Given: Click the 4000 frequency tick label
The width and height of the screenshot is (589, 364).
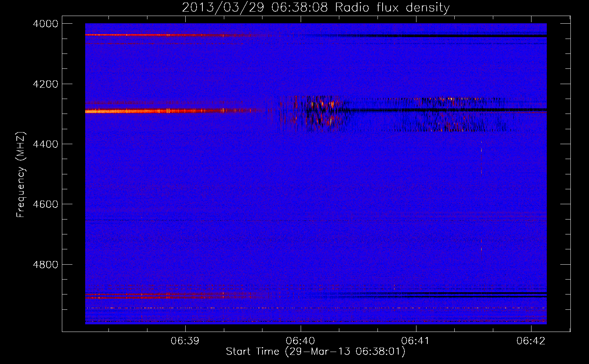Looking at the screenshot, I should point(46,24).
